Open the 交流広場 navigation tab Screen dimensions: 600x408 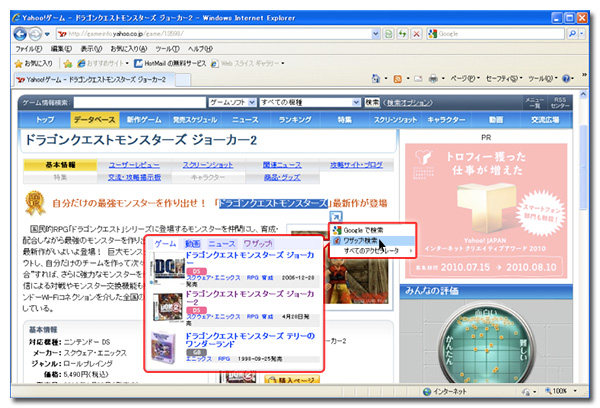[x=545, y=120]
